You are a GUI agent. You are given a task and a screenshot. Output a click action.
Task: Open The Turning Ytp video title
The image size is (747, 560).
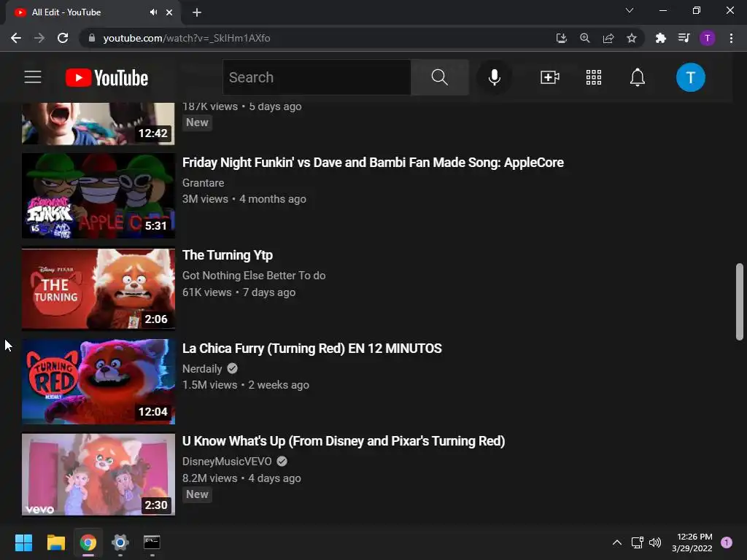[228, 255]
